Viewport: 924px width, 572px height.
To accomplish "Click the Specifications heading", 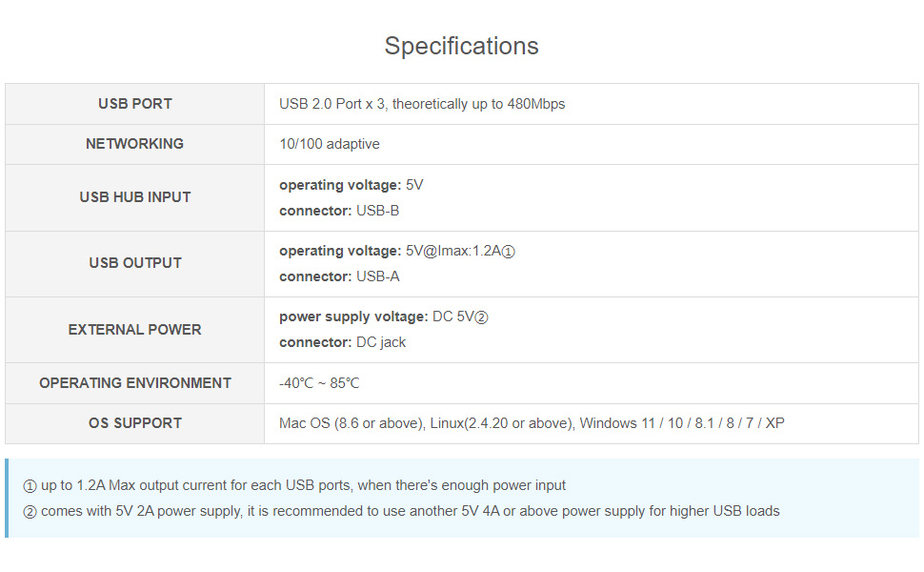I will 461,46.
